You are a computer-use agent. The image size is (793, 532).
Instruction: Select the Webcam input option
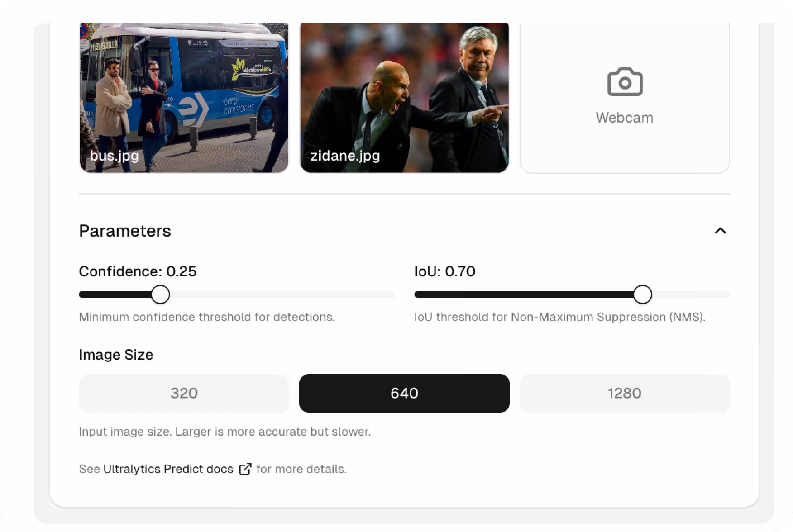pos(624,97)
